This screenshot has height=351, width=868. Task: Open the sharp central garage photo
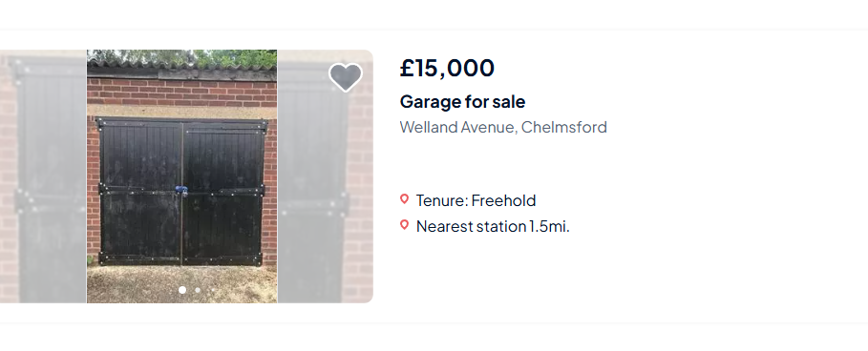(181, 176)
